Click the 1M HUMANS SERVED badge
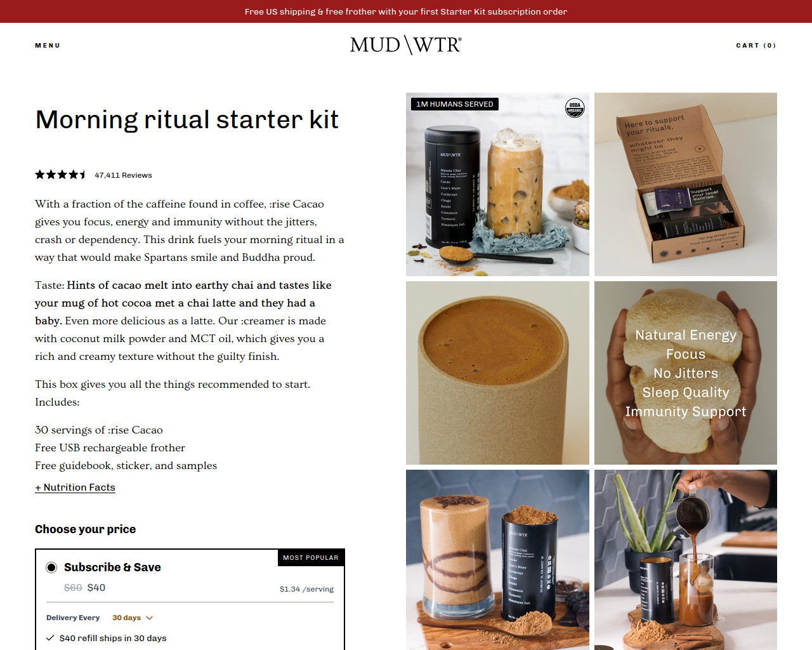Image resolution: width=812 pixels, height=650 pixels. point(455,104)
